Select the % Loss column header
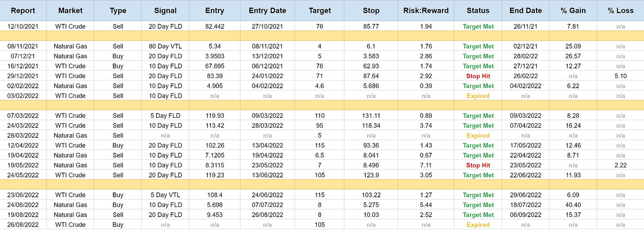This screenshot has width=644, height=230. point(620,11)
